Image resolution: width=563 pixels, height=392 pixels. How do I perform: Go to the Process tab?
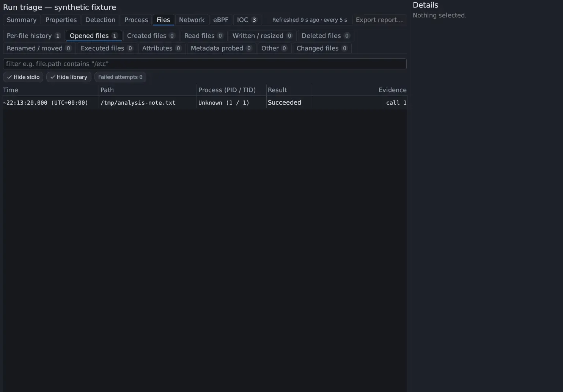click(x=136, y=20)
